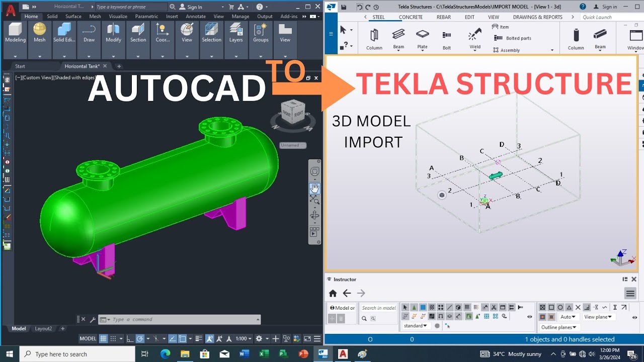Click Item in Tekla ribbon
The height and width of the screenshot is (362, 644).
pyautogui.click(x=500, y=27)
